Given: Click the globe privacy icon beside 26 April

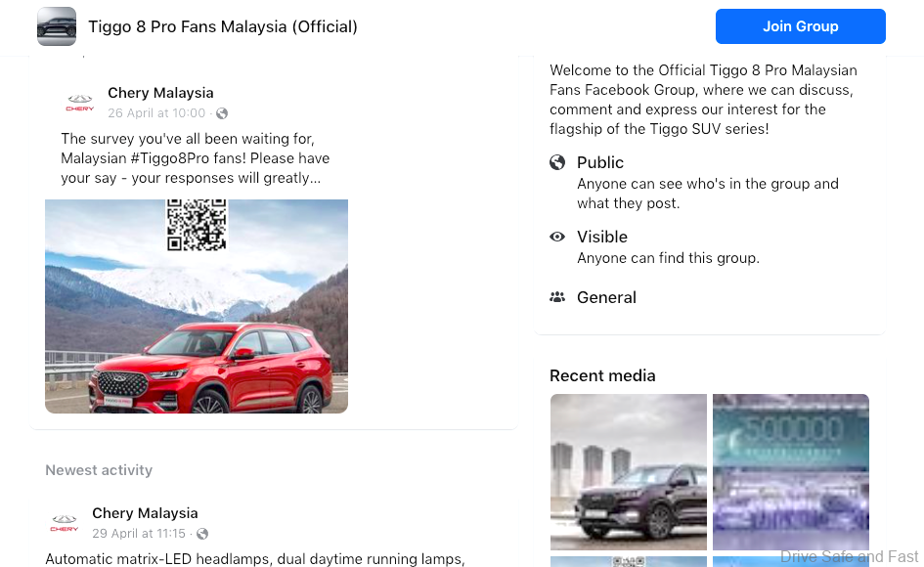Looking at the screenshot, I should pos(222,113).
